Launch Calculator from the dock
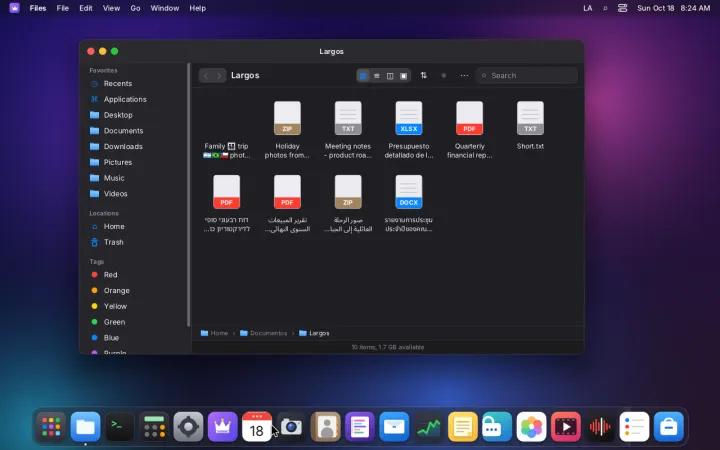 pyautogui.click(x=154, y=427)
